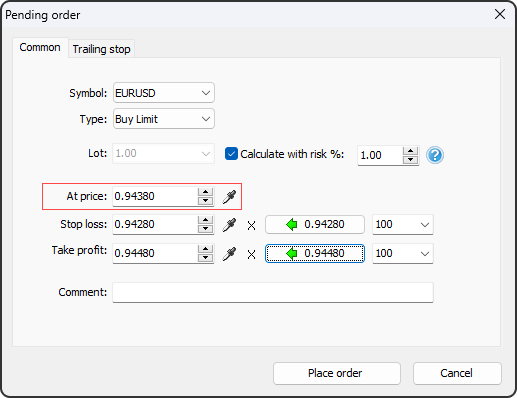Open the Type Buy Limit dropdown
This screenshot has height=398, width=517.
tap(164, 119)
